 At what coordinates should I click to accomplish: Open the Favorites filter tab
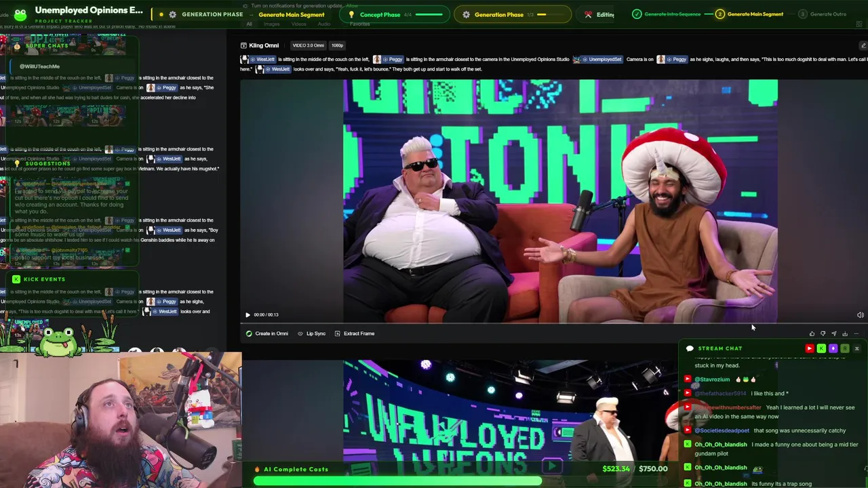pos(360,24)
